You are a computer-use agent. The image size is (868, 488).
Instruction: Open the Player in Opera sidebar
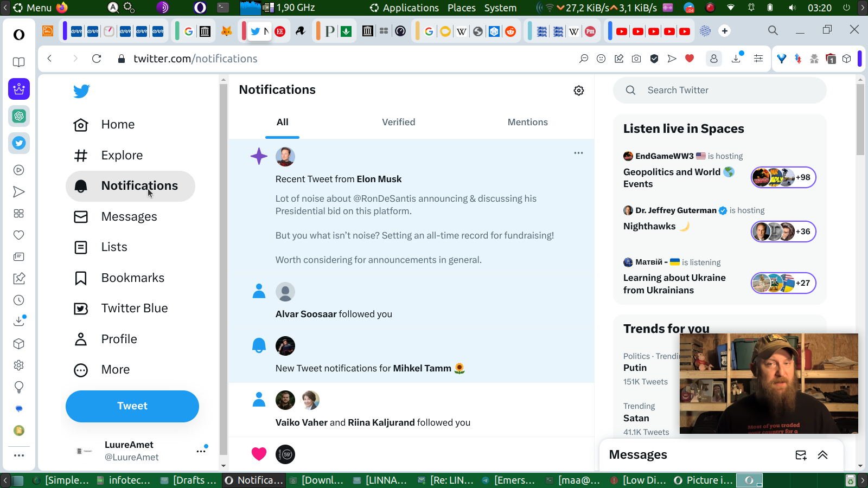(19, 170)
